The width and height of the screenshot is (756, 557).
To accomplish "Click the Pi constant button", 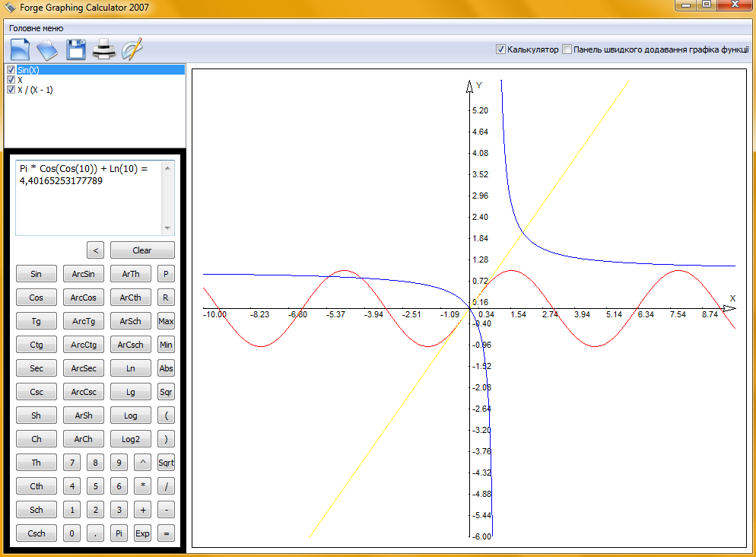I will pos(119,533).
